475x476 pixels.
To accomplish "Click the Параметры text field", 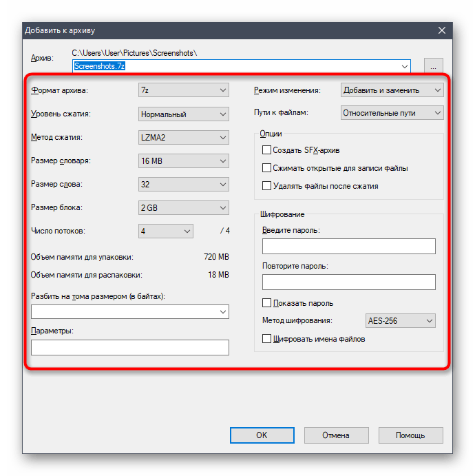I will coord(130,348).
